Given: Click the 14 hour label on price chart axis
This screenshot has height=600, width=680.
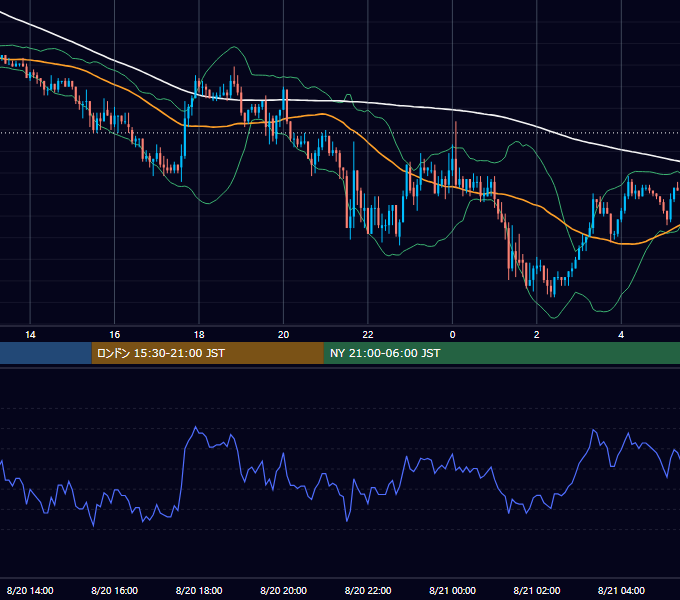Looking at the screenshot, I should pyautogui.click(x=30, y=335).
